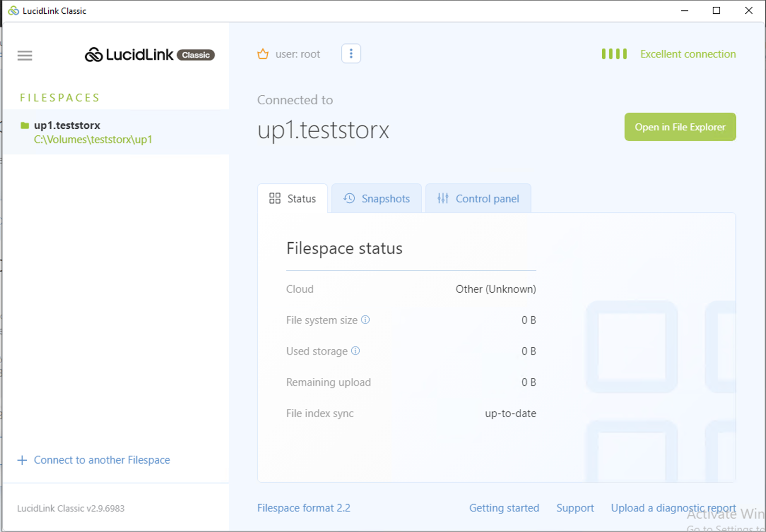Click the FILESPACES sidebar heading
The height and width of the screenshot is (532, 766).
point(60,98)
